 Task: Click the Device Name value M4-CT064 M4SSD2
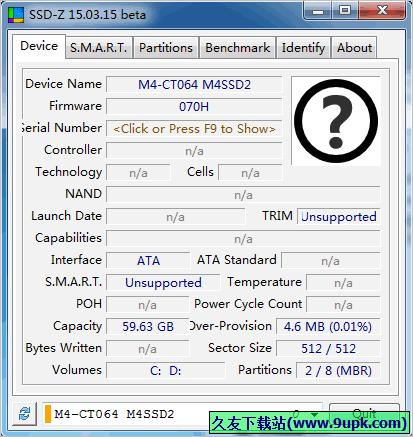click(x=194, y=85)
